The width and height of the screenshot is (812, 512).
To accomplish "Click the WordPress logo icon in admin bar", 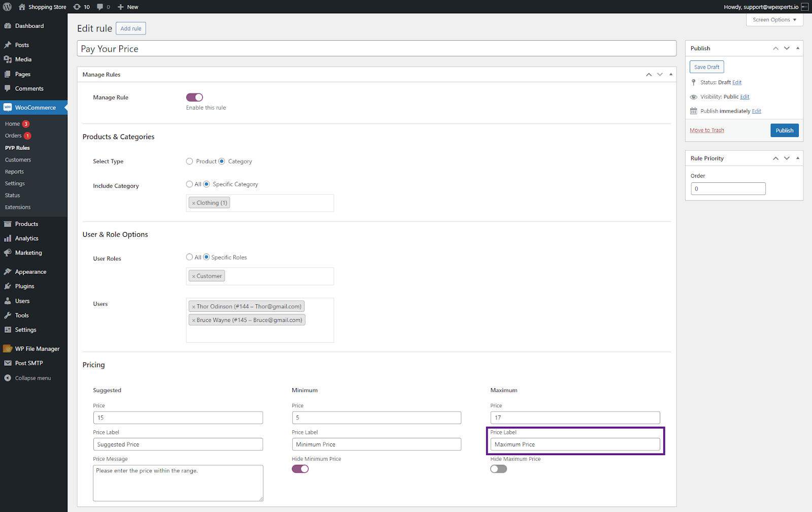I will tap(7, 7).
